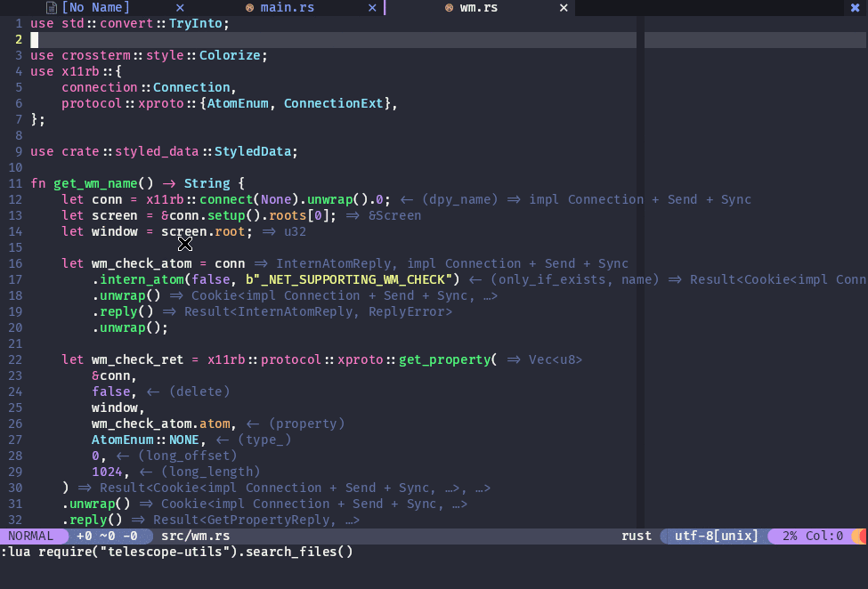This screenshot has height=589, width=868.
Task: Click 'intern_atom' method call
Action: tap(142, 280)
